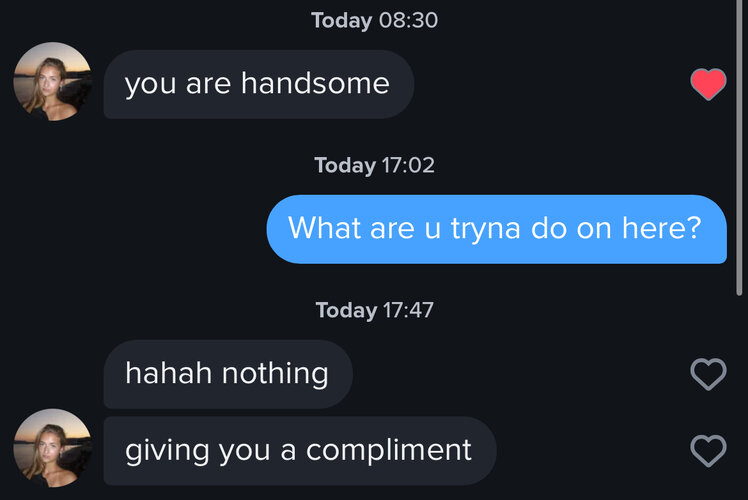Click the 17:47 time text
This screenshot has width=748, height=500.
click(408, 310)
